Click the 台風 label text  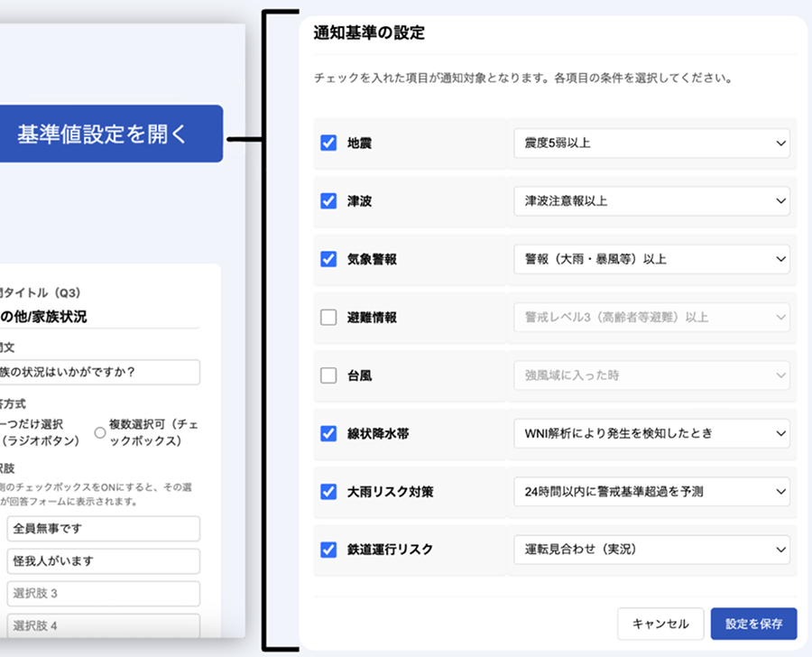(359, 375)
